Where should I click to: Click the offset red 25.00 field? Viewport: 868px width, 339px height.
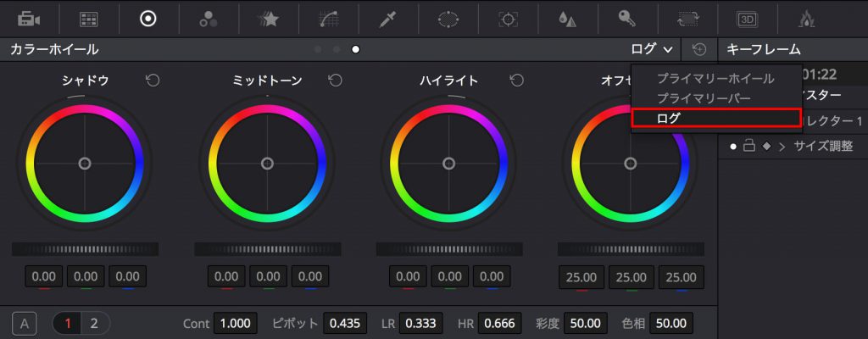point(581,277)
